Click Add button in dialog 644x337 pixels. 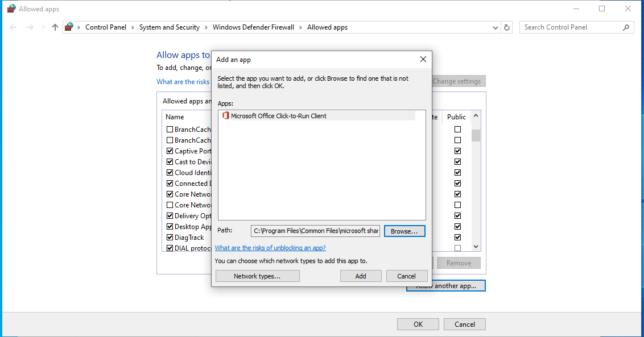click(361, 276)
